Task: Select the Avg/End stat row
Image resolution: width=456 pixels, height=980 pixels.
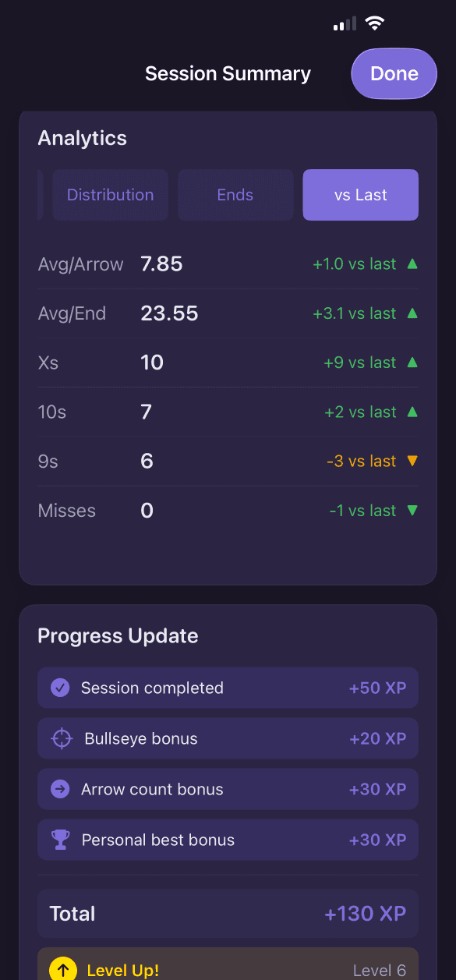Action: [x=228, y=313]
